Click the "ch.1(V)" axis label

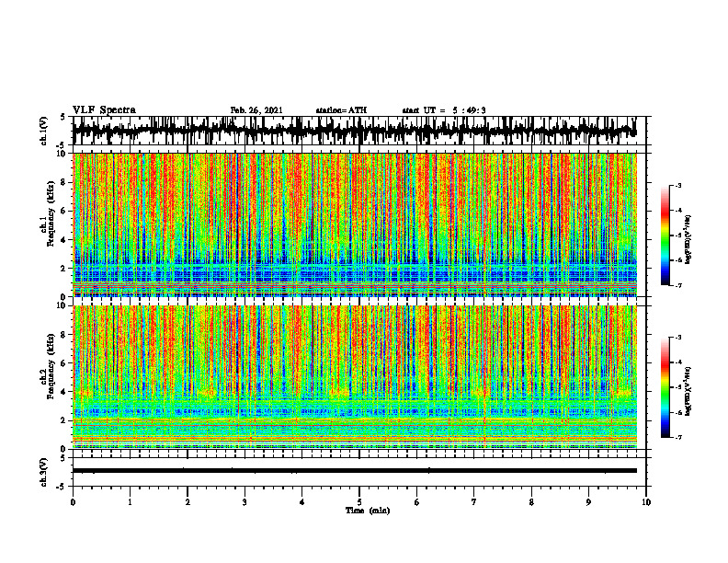coord(44,131)
